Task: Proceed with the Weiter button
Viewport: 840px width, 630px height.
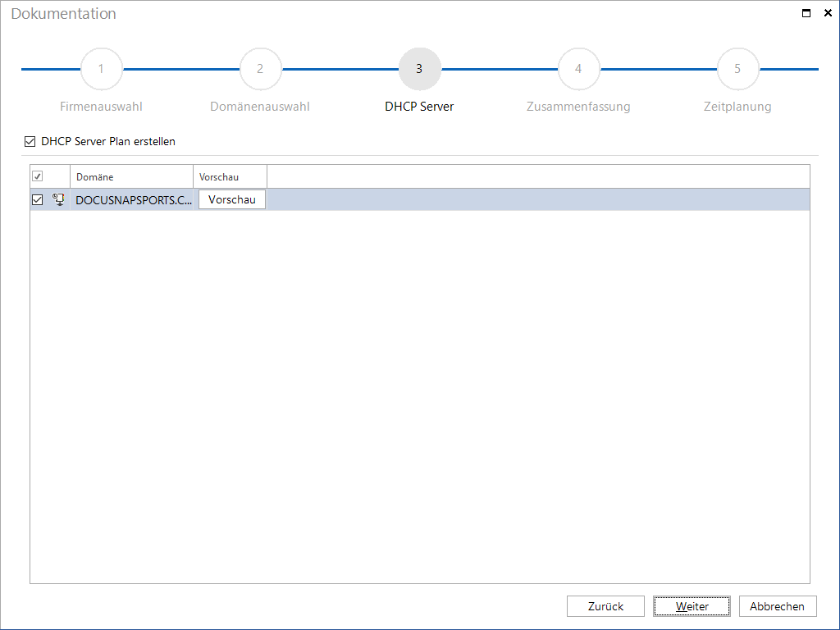Action: (692, 606)
